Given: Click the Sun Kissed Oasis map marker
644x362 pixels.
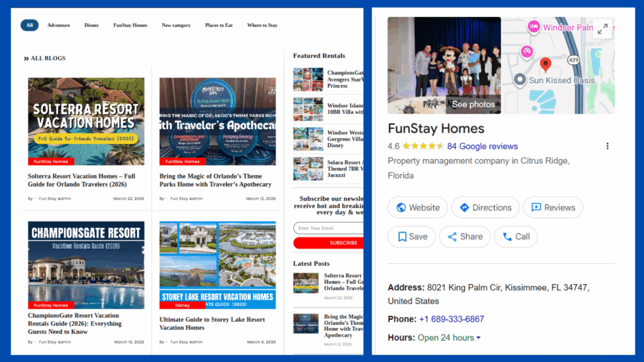Looking at the screenshot, I should coord(519,80).
